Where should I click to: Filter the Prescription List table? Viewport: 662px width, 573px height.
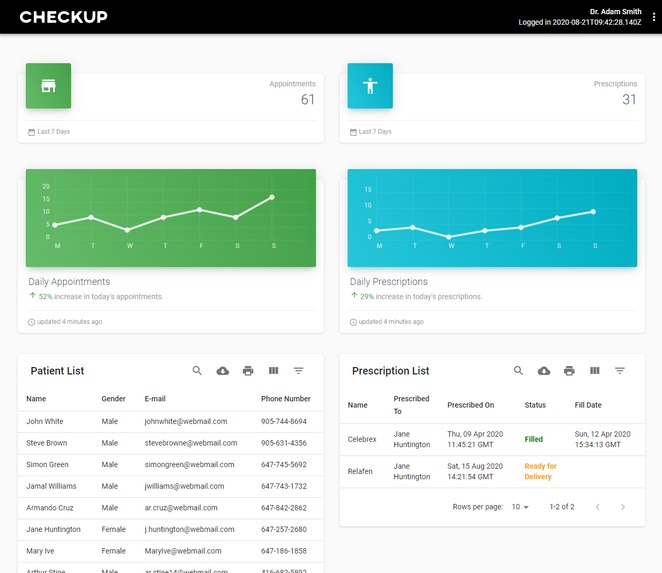click(620, 371)
